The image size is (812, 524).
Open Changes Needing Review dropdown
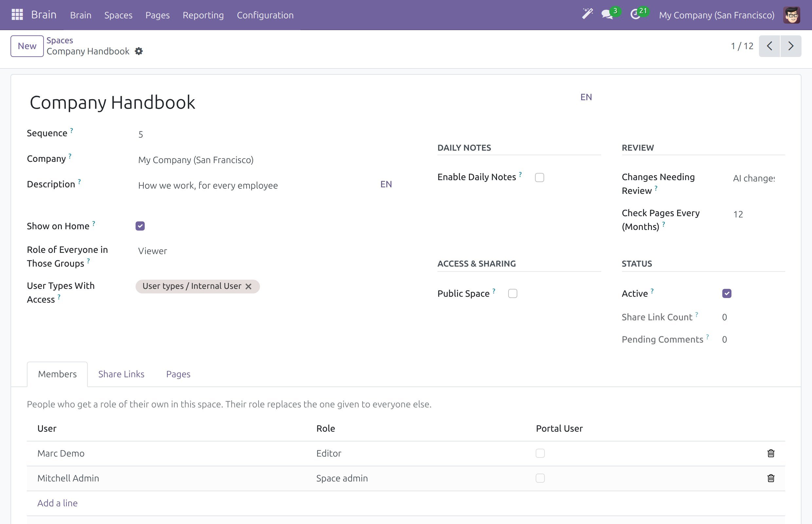tap(754, 178)
